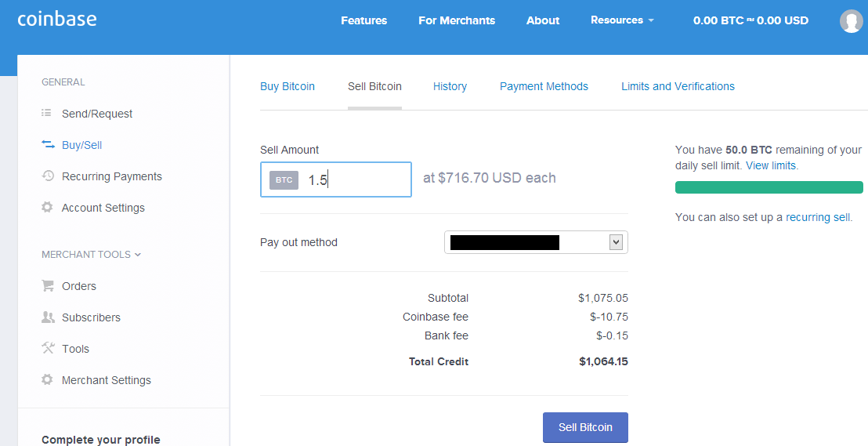Screen dimensions: 868x446
Task: Click the coinbase logo
Action: click(x=57, y=19)
